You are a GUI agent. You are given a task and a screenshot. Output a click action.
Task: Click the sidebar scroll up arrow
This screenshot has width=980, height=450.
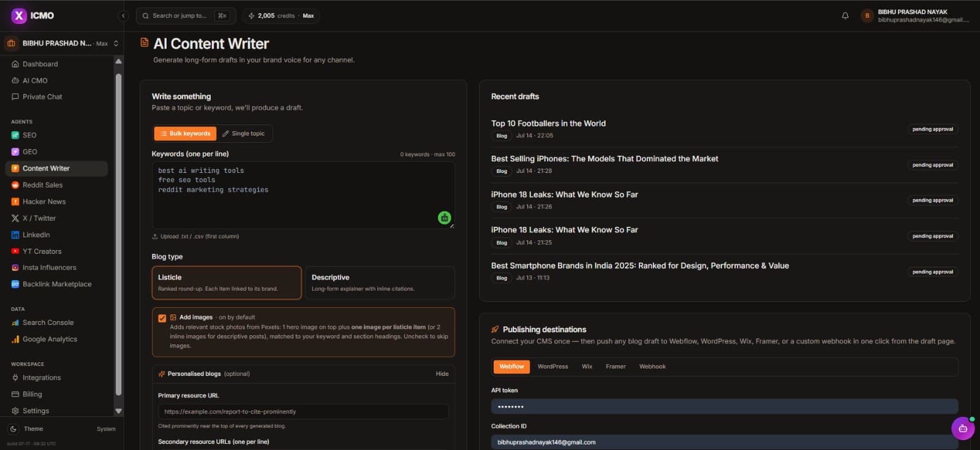tap(119, 61)
